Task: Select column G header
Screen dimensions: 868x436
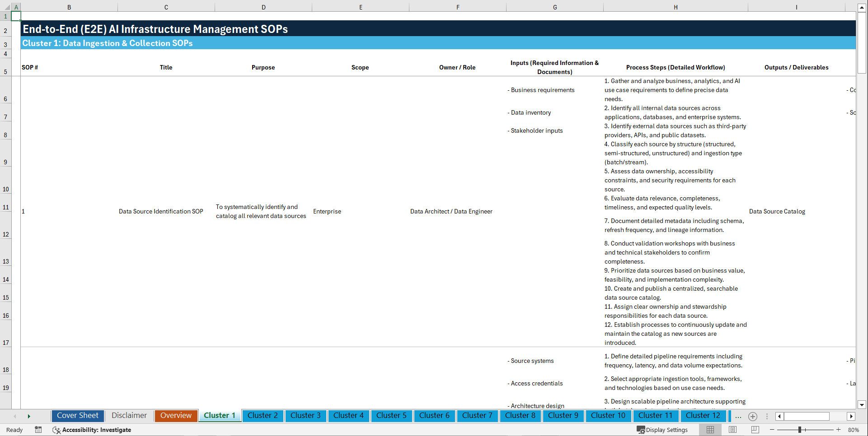Action: tap(554, 7)
